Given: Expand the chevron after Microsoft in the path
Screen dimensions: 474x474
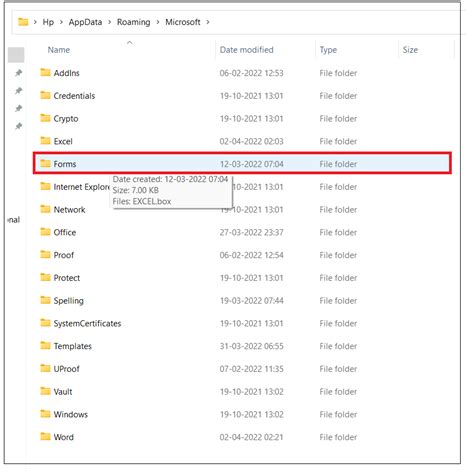Looking at the screenshot, I should tap(208, 22).
